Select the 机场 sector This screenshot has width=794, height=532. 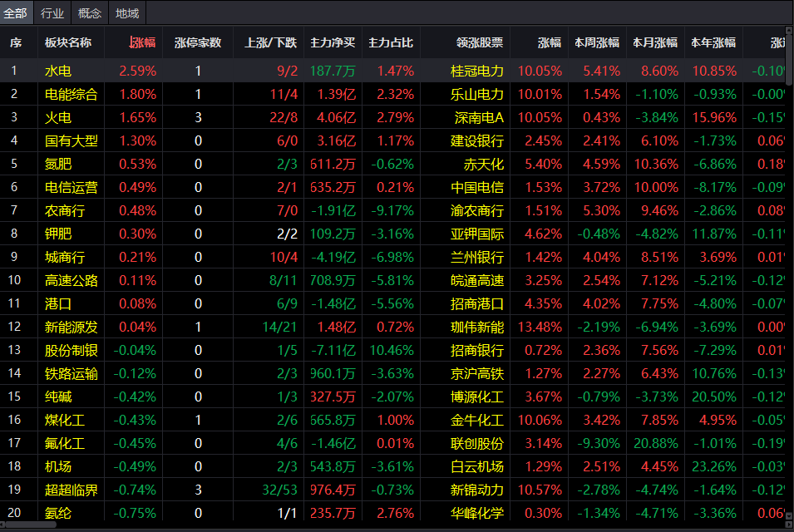click(x=57, y=466)
